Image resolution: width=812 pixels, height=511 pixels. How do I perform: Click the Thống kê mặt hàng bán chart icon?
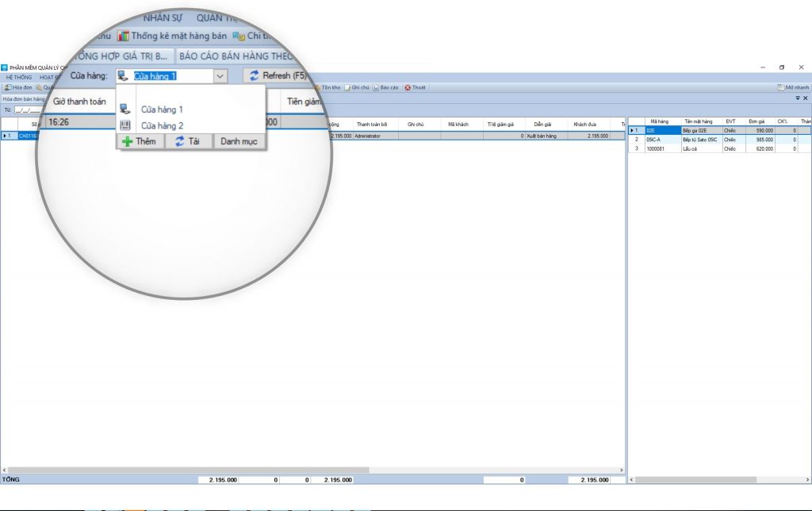(124, 36)
